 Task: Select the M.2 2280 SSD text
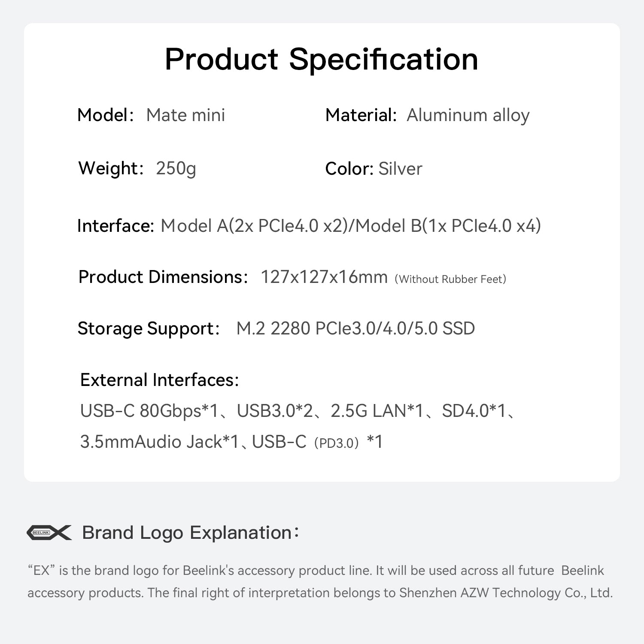[355, 328]
